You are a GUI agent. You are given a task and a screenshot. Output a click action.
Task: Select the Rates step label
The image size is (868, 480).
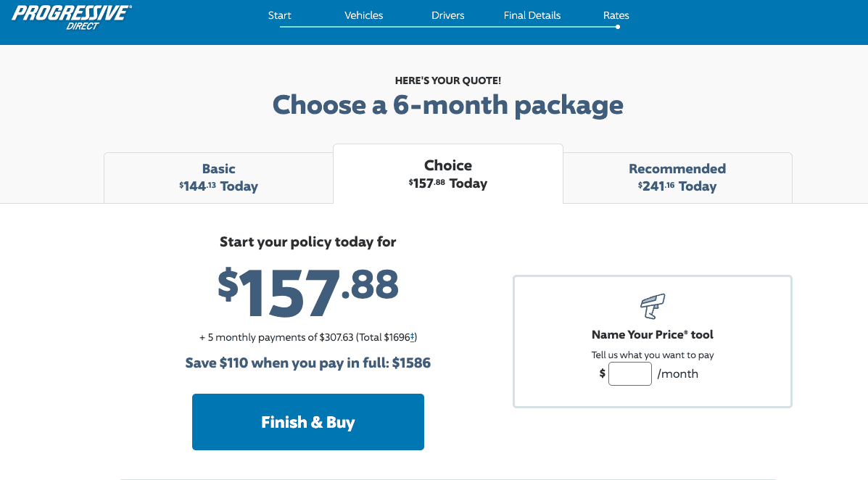(x=616, y=15)
